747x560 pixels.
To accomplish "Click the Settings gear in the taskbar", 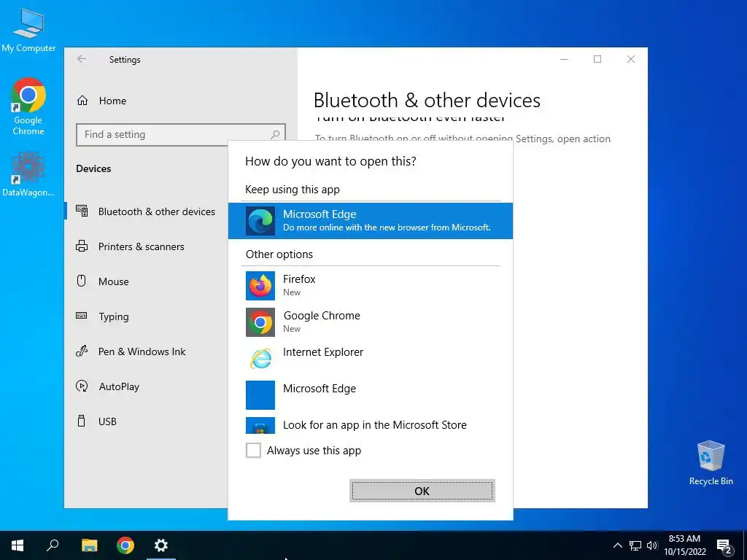I will click(x=161, y=545).
